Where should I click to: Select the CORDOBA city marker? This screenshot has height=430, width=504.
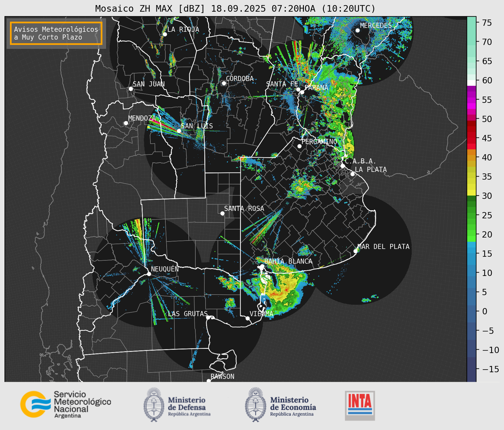tap(224, 83)
